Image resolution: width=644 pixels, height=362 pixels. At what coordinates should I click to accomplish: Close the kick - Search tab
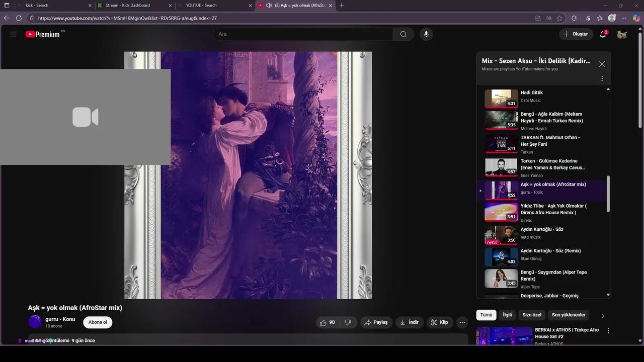point(90,6)
